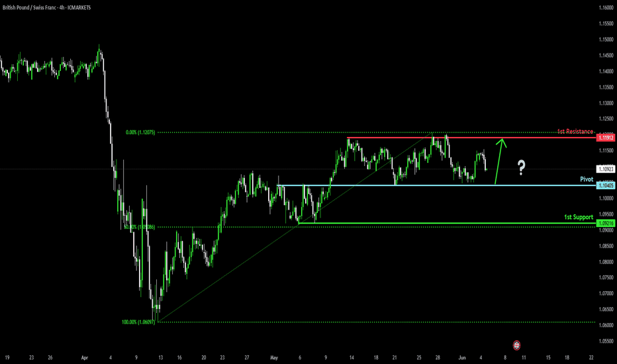Click the economic event flag icon near the date axis
The height and width of the screenshot is (364, 617).
tap(516, 345)
